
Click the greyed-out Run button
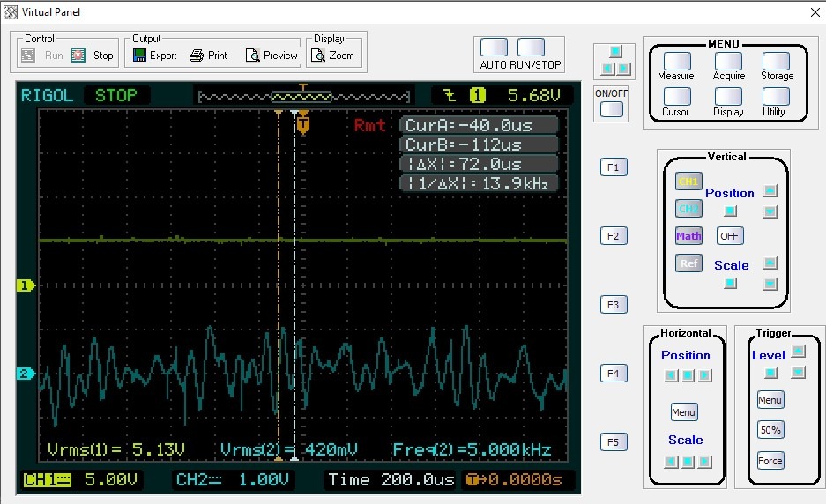(x=42, y=56)
